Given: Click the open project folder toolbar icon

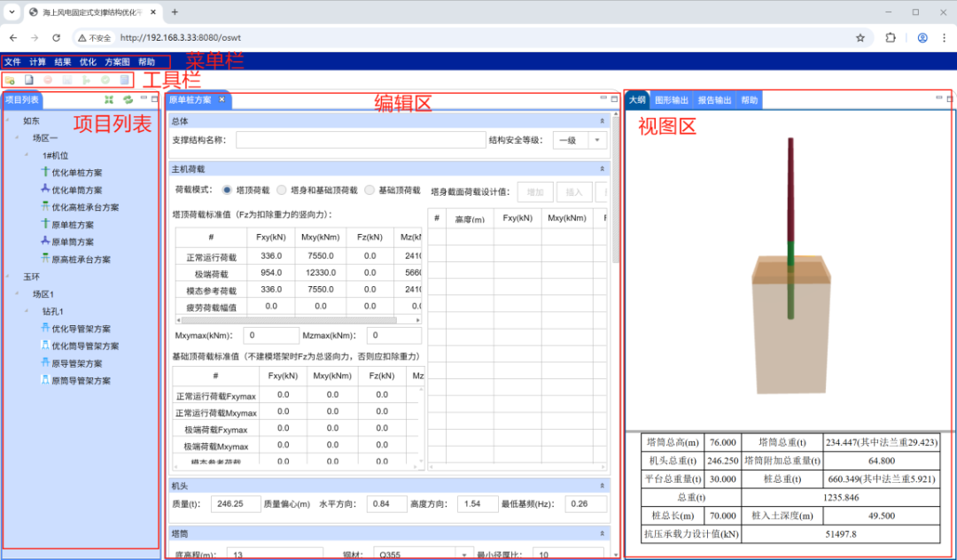Looking at the screenshot, I should click(10, 80).
